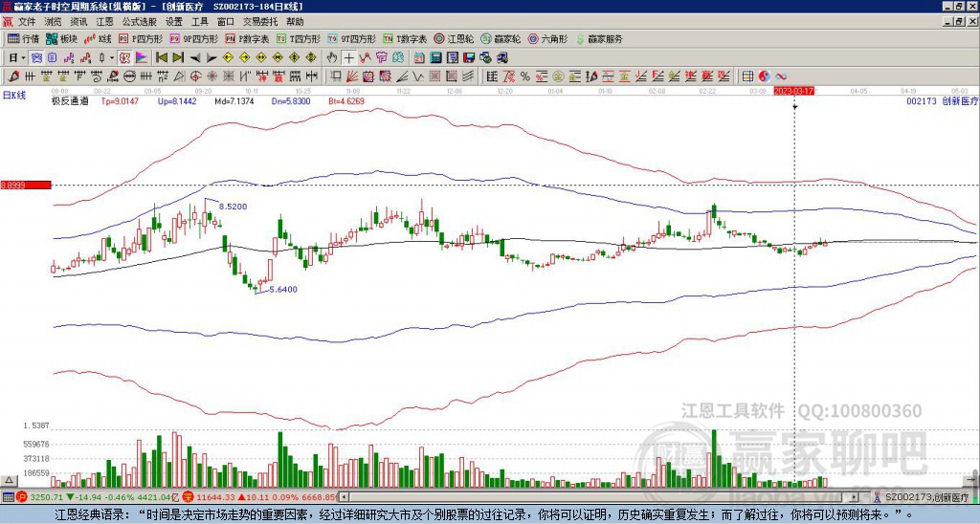Open the candlestick style dropdown arrow
The width and height of the screenshot is (980, 524).
point(112,58)
